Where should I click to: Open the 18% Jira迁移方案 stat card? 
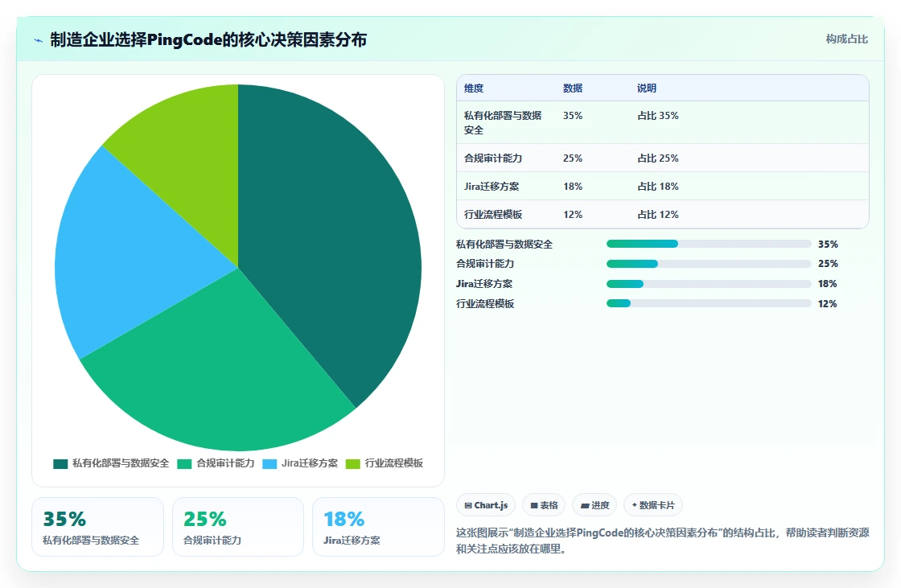pyautogui.click(x=378, y=527)
